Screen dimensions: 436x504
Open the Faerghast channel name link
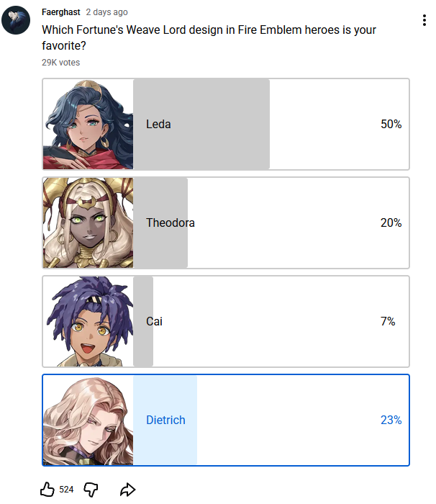pyautogui.click(x=60, y=12)
